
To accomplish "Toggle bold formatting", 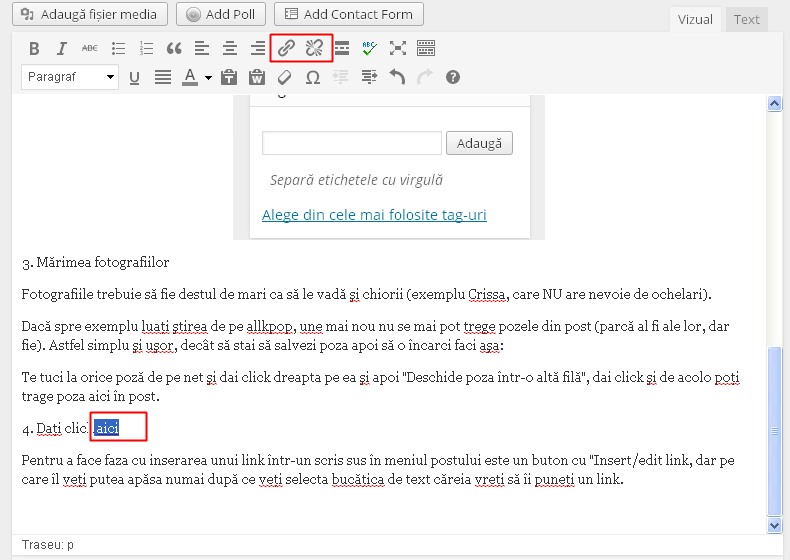I will [34, 48].
